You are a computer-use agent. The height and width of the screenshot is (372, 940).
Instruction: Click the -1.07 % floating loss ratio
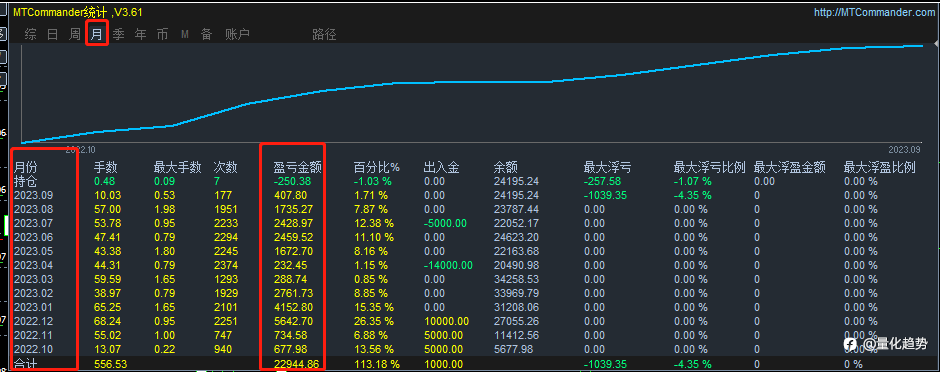point(693,181)
